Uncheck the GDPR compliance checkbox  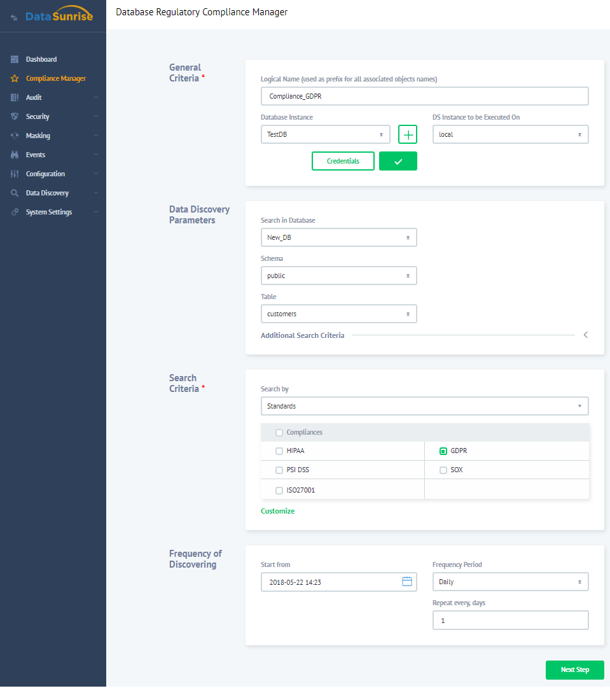pos(443,451)
